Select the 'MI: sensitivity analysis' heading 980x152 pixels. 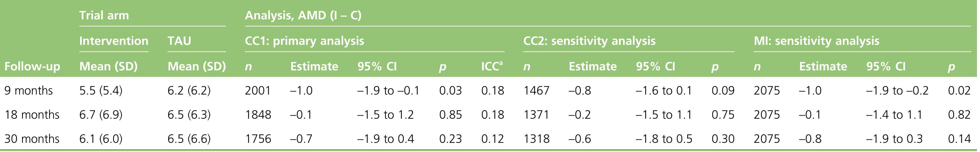pyautogui.click(x=816, y=41)
